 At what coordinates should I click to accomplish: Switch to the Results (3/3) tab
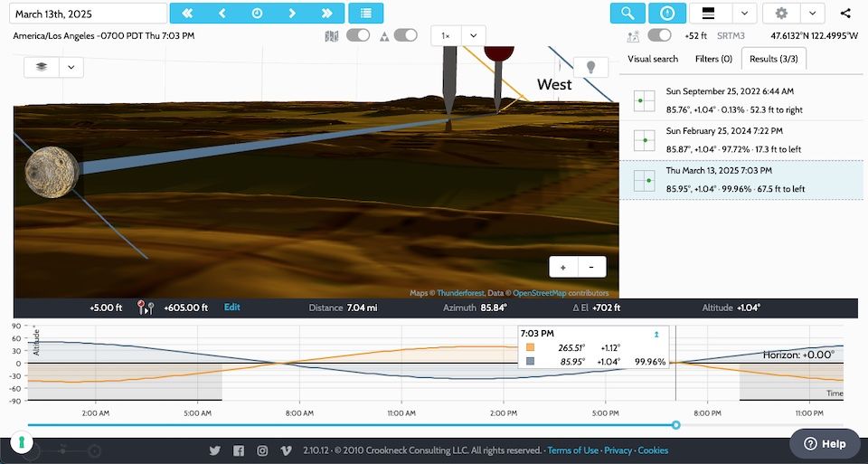point(774,59)
